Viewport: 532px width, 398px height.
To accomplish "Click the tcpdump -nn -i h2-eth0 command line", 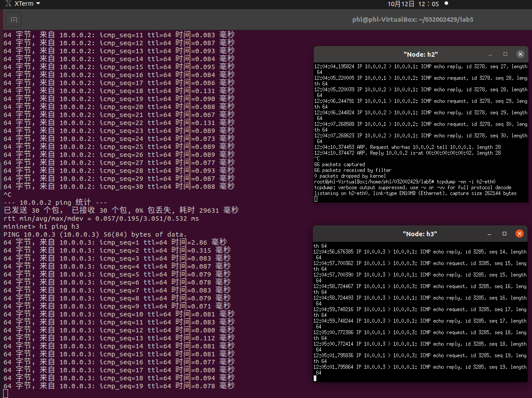I will tap(405, 182).
